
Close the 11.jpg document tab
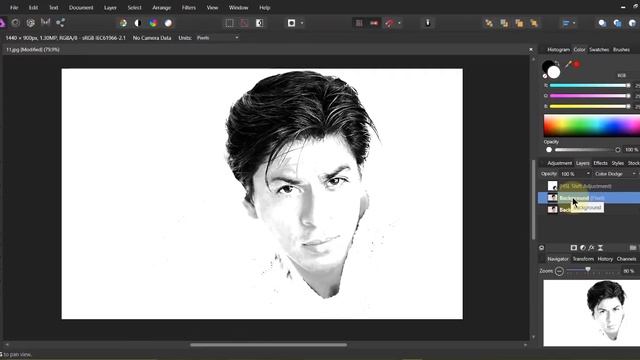pyautogui.click(x=531, y=49)
